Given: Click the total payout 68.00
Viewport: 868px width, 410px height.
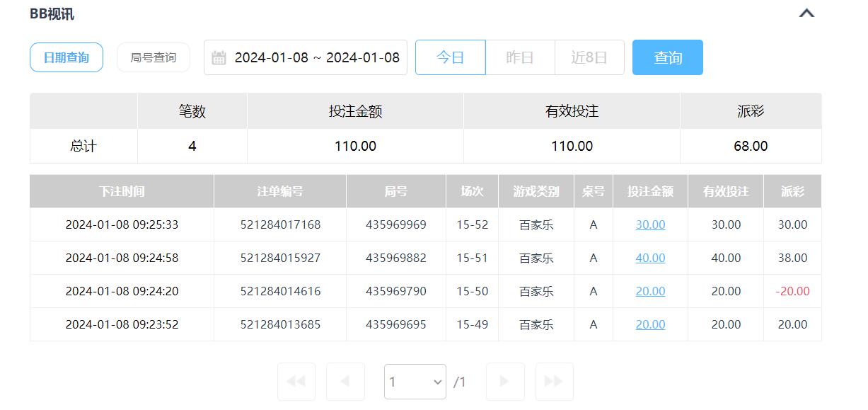Looking at the screenshot, I should click(751, 146).
